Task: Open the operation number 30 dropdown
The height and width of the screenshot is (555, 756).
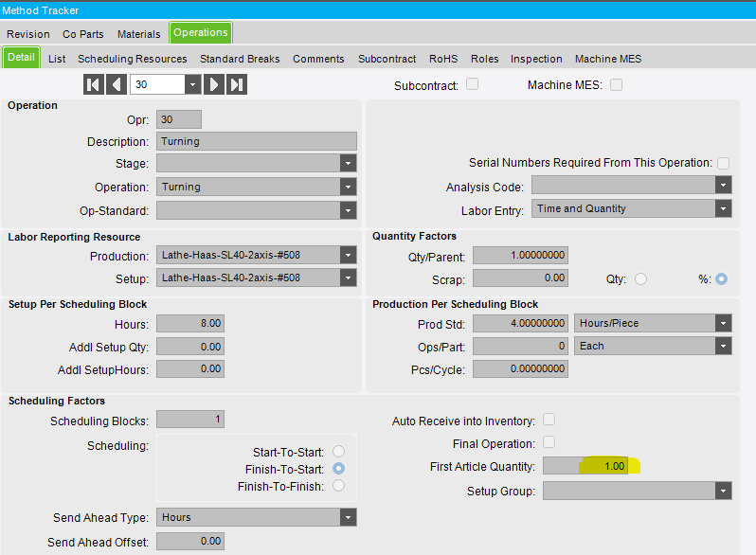Action: 192,85
